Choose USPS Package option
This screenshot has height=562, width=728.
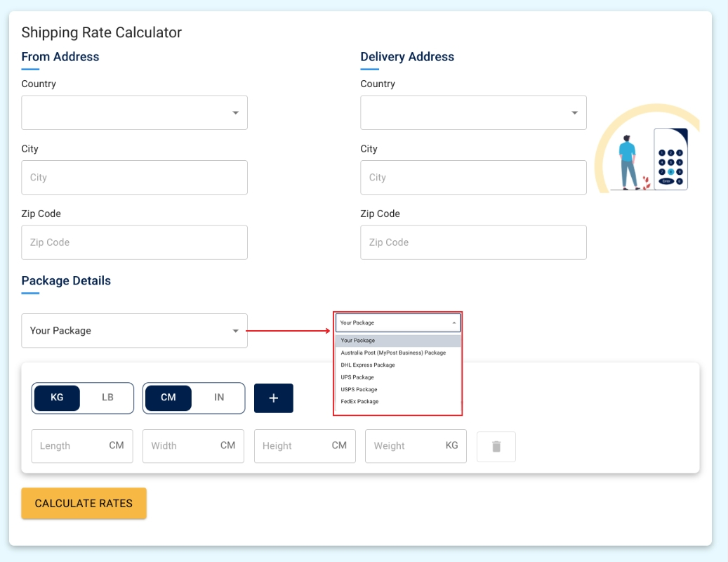tap(398, 389)
